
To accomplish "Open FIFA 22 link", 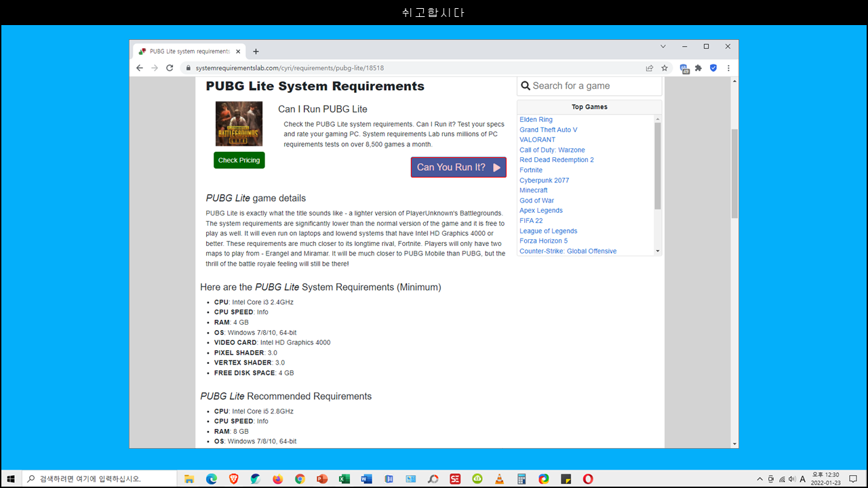I will [531, 221].
